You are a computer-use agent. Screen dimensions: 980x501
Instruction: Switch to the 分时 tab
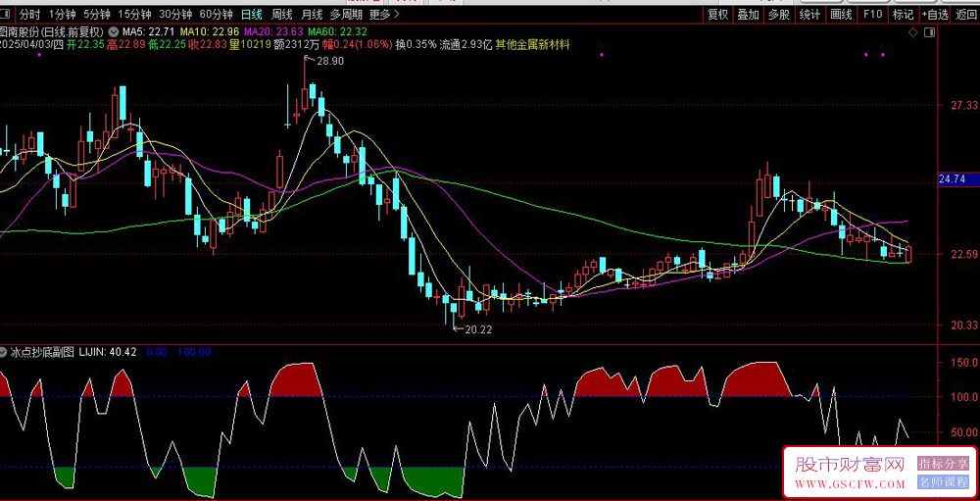click(29, 14)
